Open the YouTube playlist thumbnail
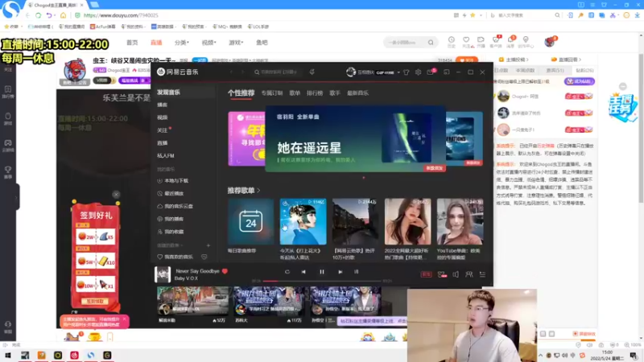Screen dimensions: 644x362 pos(460,222)
